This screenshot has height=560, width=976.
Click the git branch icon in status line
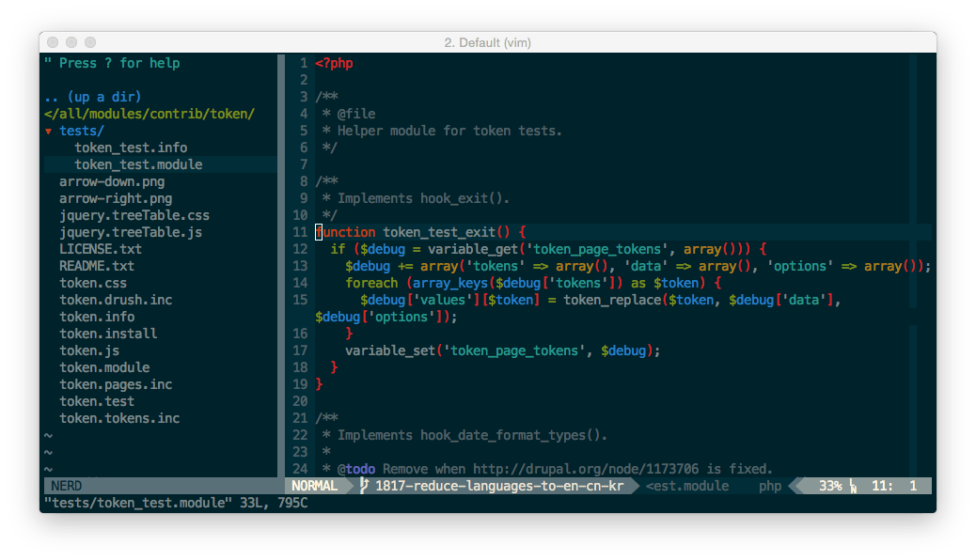[364, 486]
